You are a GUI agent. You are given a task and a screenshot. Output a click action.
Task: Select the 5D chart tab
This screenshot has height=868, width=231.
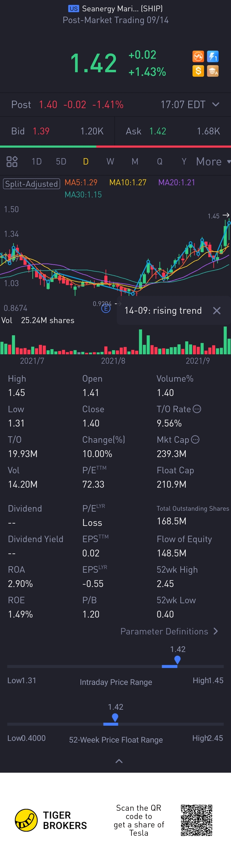pyautogui.click(x=61, y=162)
